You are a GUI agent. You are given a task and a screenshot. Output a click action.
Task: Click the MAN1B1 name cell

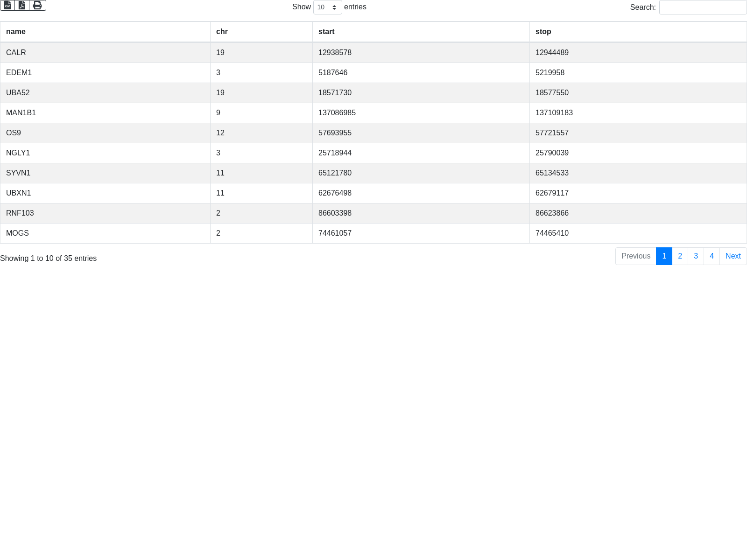click(21, 113)
